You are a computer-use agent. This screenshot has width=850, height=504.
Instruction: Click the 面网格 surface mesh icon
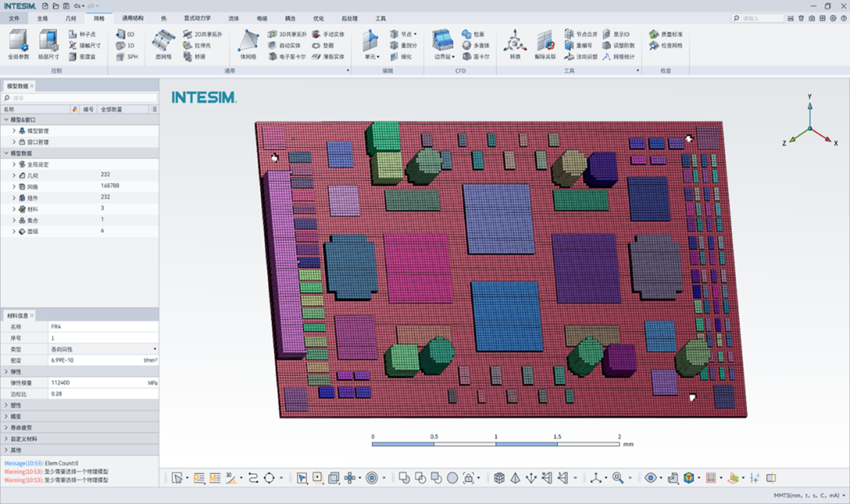(164, 45)
